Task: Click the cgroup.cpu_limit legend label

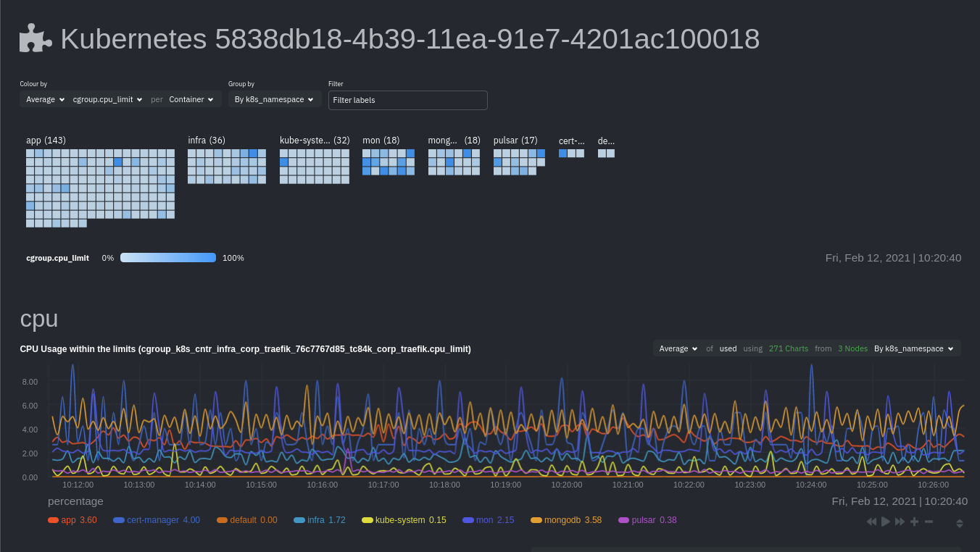Action: pyautogui.click(x=58, y=258)
